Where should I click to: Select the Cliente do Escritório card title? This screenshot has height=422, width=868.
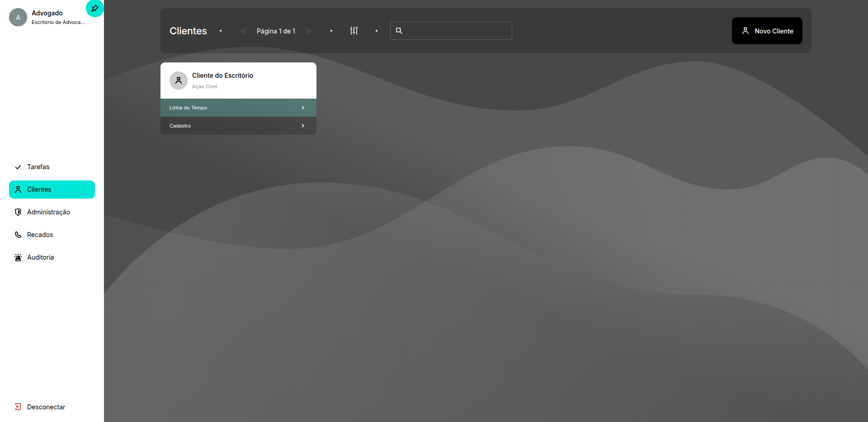pyautogui.click(x=222, y=76)
